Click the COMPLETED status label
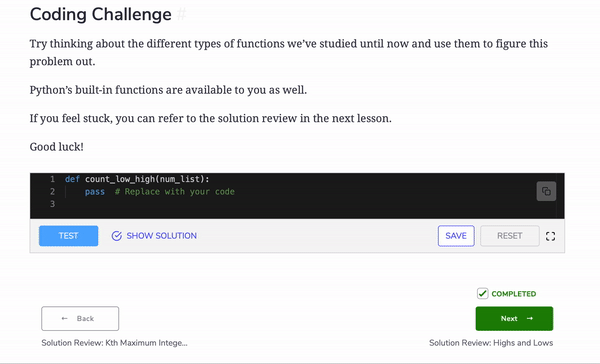The width and height of the screenshot is (600, 364). coord(514,294)
